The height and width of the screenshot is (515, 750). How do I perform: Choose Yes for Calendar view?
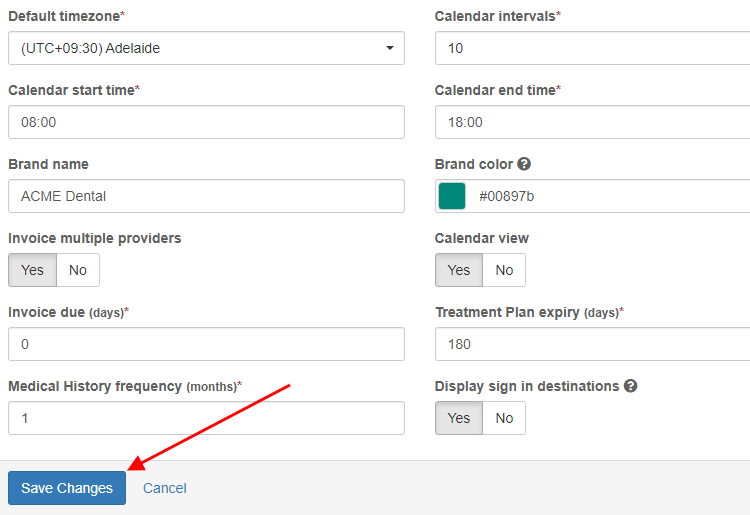459,270
